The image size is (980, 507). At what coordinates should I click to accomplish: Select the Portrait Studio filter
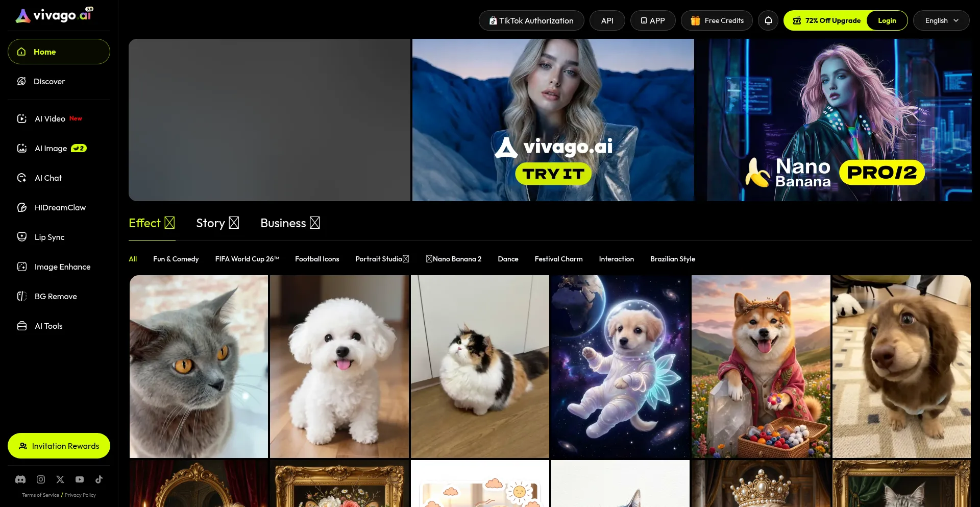[x=382, y=259]
